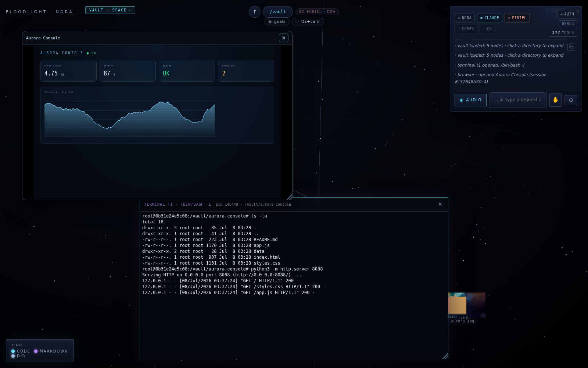Copy the log with the copy icon
This screenshot has width=588, height=368.
point(571,47)
